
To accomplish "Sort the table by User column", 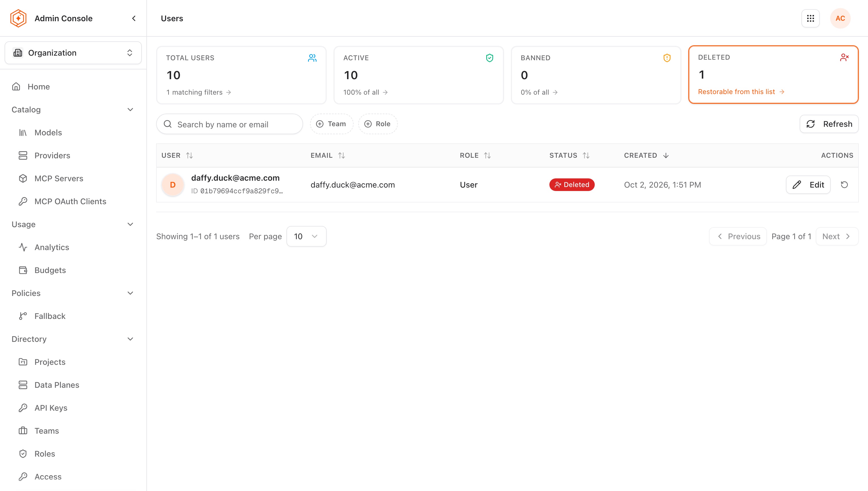I will (177, 155).
